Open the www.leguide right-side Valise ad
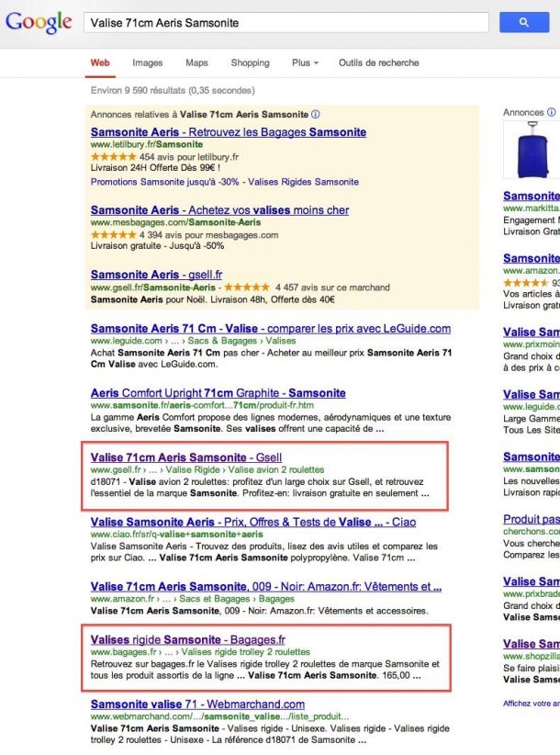Image resolution: width=560 pixels, height=755 pixels. (532, 394)
